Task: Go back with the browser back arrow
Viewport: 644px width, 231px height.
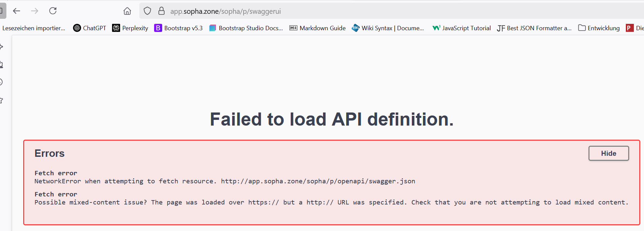Action: 16,11
